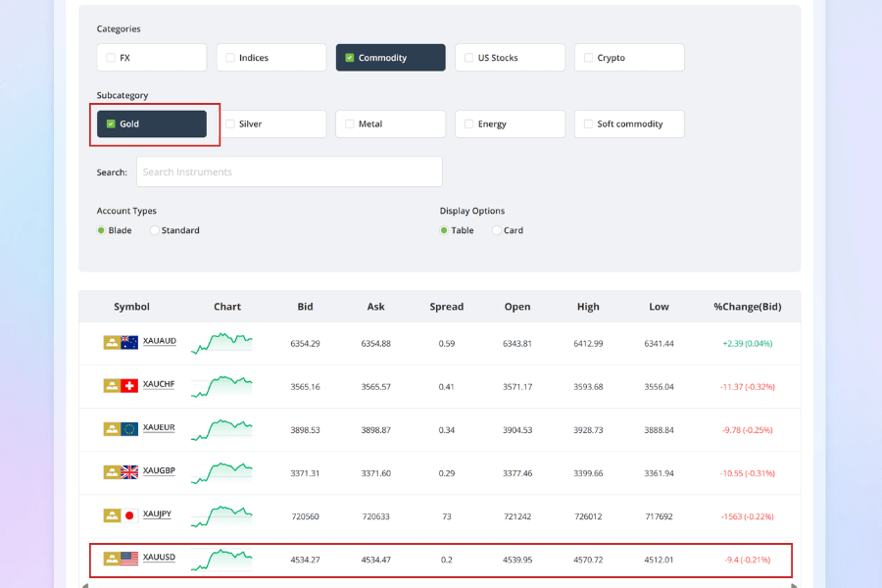Select the Standard account type
This screenshot has width=882, height=588.
point(154,230)
